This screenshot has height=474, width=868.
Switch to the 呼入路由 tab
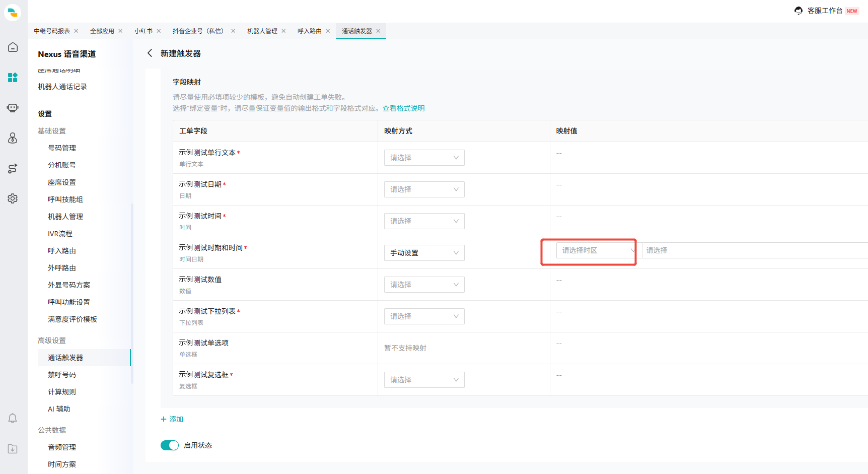(x=309, y=31)
